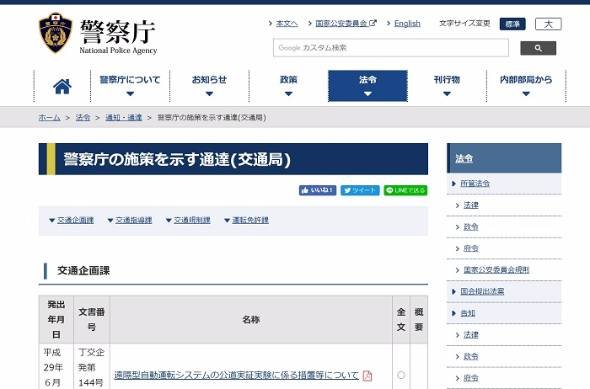
Task: Switch to the English site
Action: (x=407, y=23)
